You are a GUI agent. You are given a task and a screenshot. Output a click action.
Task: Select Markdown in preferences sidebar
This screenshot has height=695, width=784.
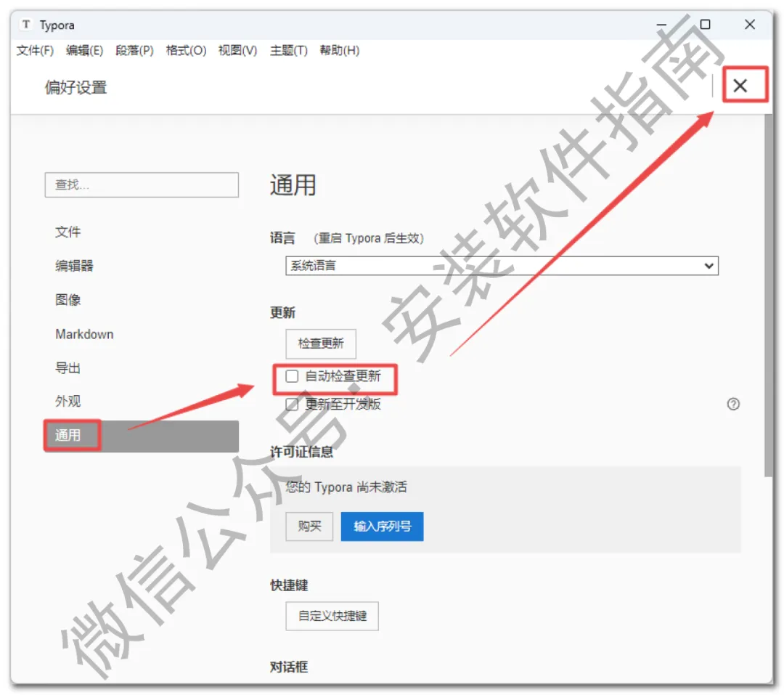tap(142, 334)
